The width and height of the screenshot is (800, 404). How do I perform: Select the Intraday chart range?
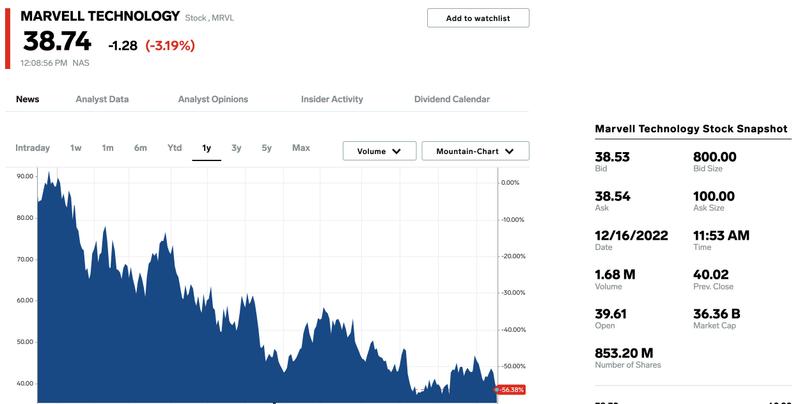pos(33,148)
